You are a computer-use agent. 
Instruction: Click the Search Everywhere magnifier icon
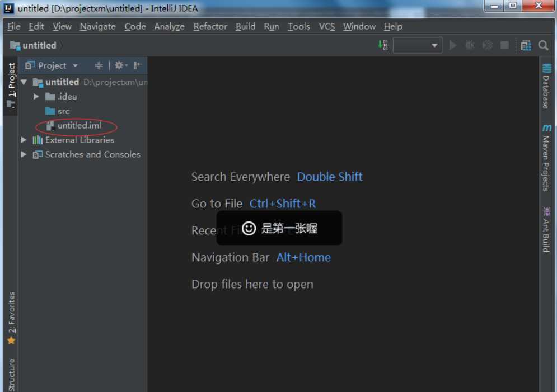[x=544, y=45]
